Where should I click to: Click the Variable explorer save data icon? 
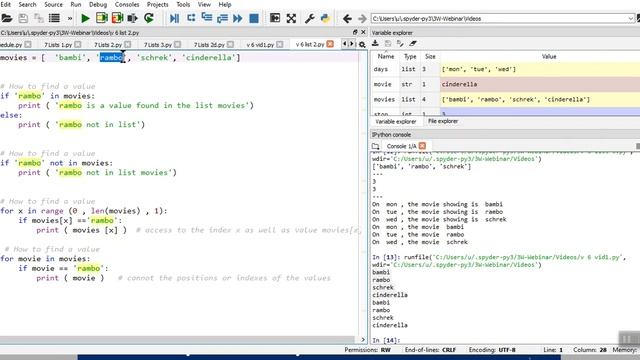tap(388, 43)
